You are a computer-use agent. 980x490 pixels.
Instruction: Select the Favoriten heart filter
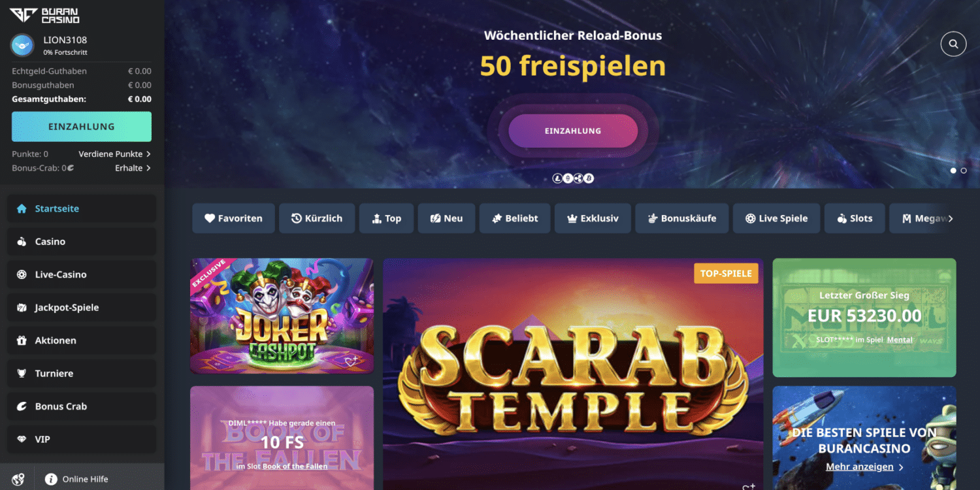tap(233, 218)
